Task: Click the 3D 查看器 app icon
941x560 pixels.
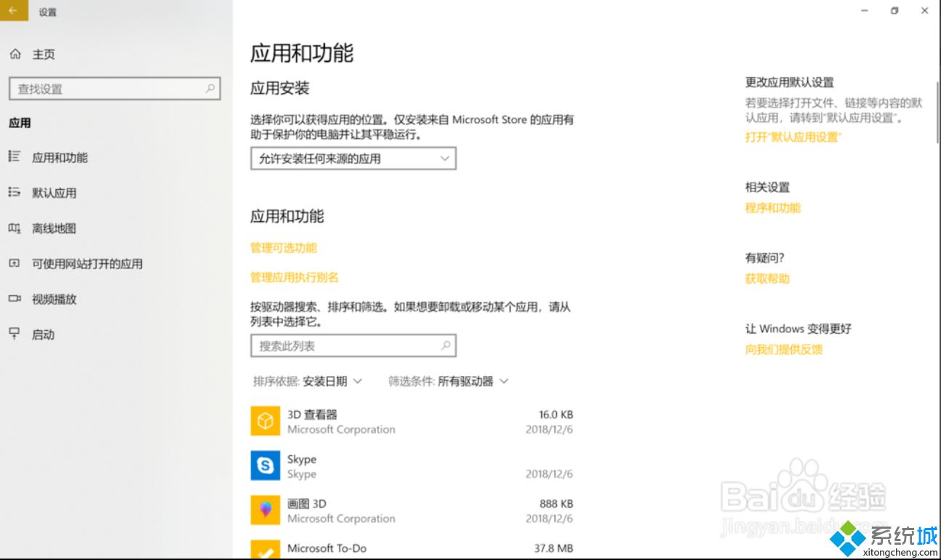Action: click(265, 421)
